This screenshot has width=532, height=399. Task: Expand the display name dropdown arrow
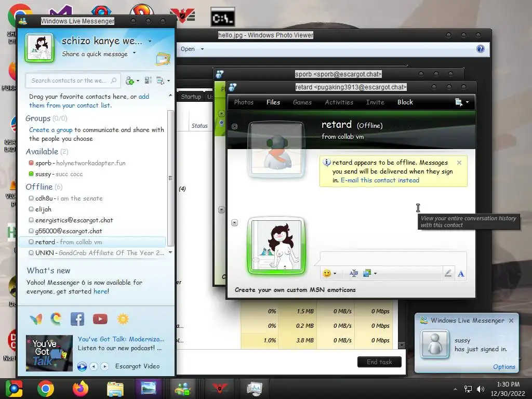tap(150, 42)
